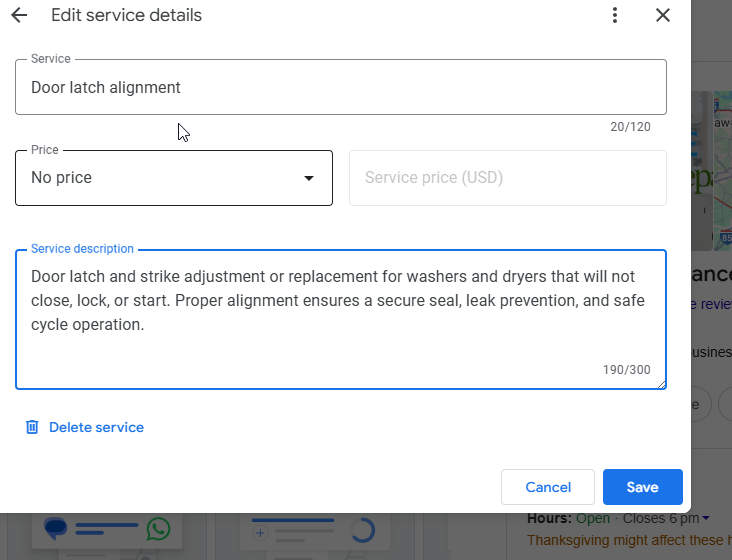Click the Price dropdown arrow
732x560 pixels.
coord(309,178)
